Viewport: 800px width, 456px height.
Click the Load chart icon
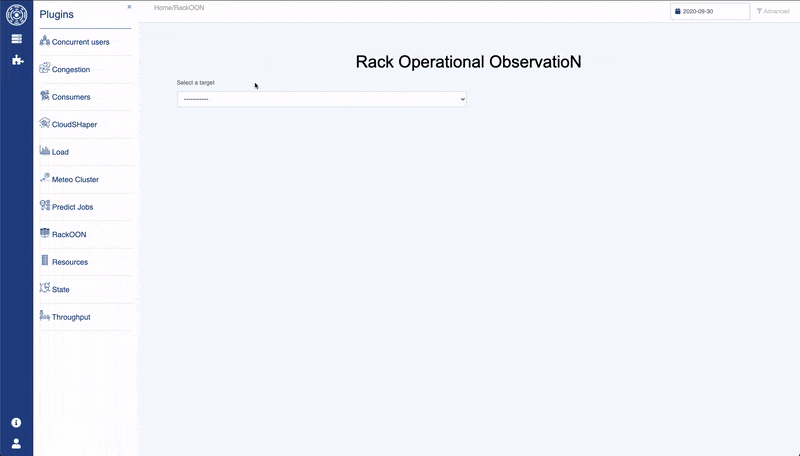[x=45, y=151]
